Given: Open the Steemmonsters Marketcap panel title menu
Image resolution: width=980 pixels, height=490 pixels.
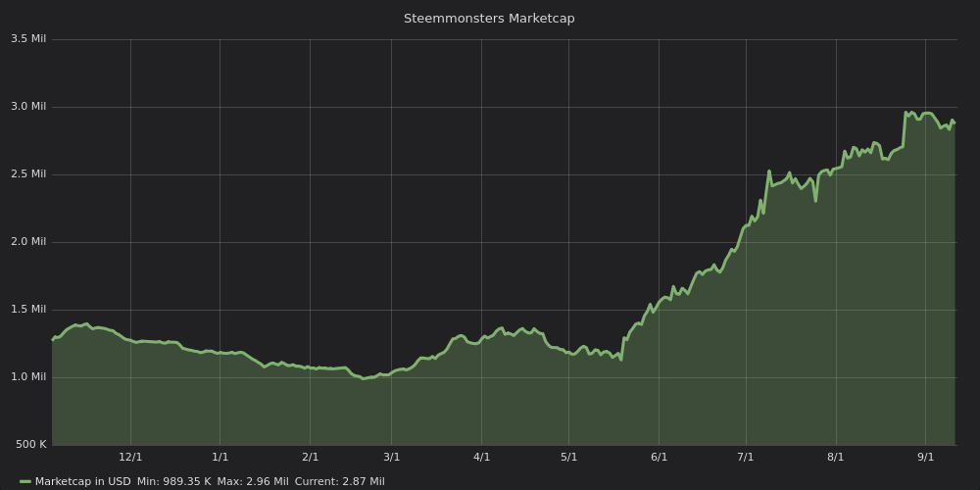Looking at the screenshot, I should coord(489,19).
